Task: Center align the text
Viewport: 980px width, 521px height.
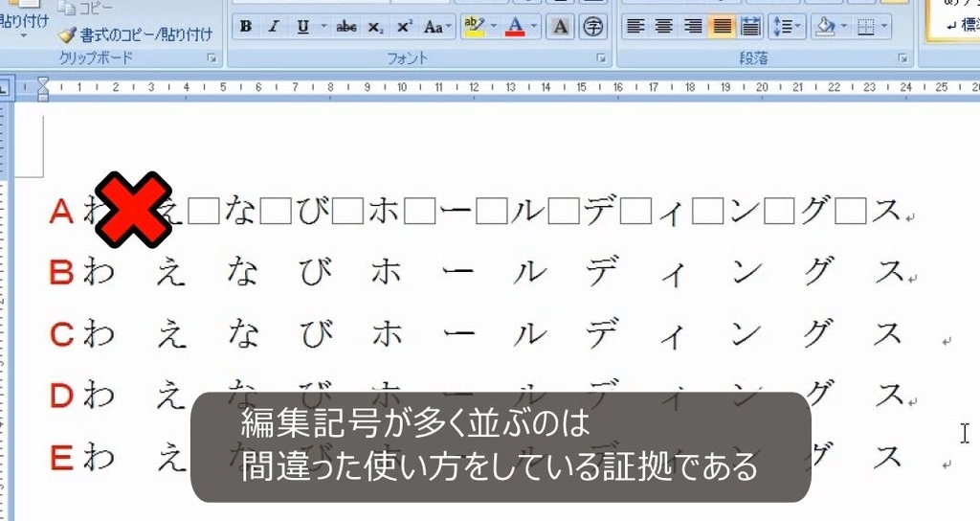Action: 664,26
